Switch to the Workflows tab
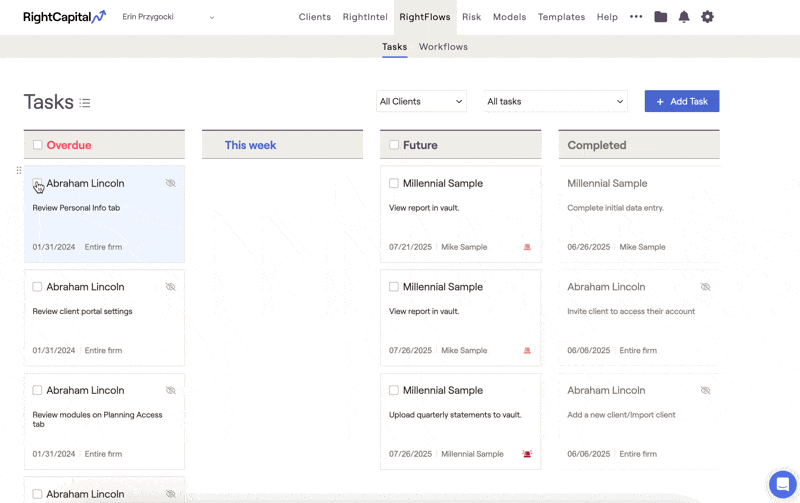This screenshot has width=800, height=503. tap(443, 47)
